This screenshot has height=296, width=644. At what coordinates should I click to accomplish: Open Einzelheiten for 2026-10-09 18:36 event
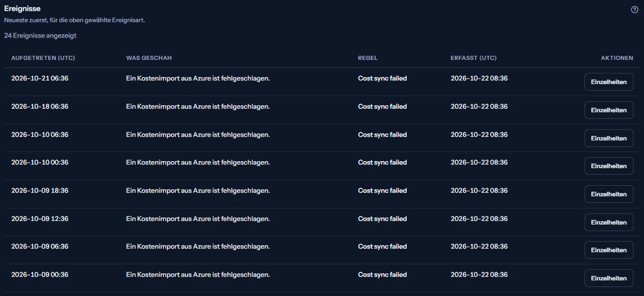(609, 194)
